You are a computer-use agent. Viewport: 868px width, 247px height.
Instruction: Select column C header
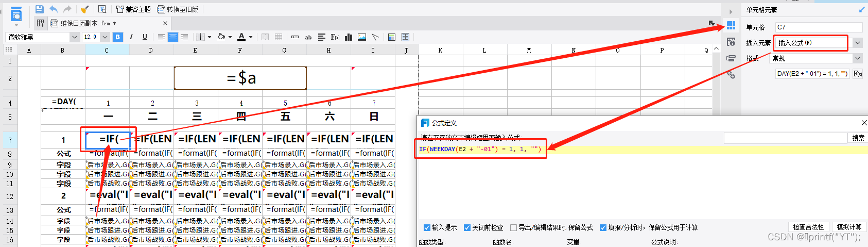click(x=107, y=50)
